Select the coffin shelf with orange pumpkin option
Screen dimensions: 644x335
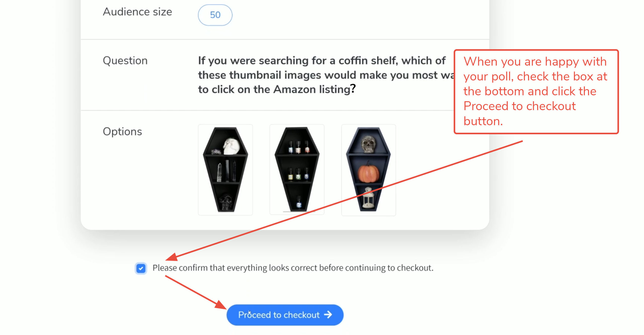(369, 170)
